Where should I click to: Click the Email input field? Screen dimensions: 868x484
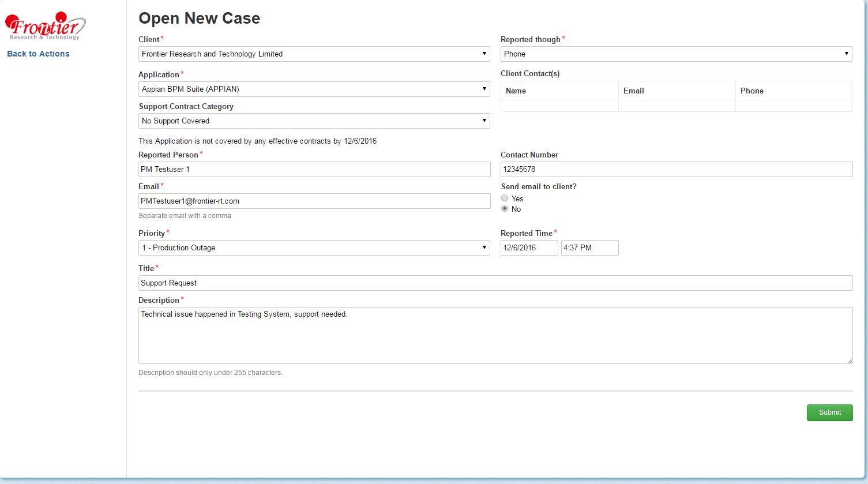tap(314, 201)
